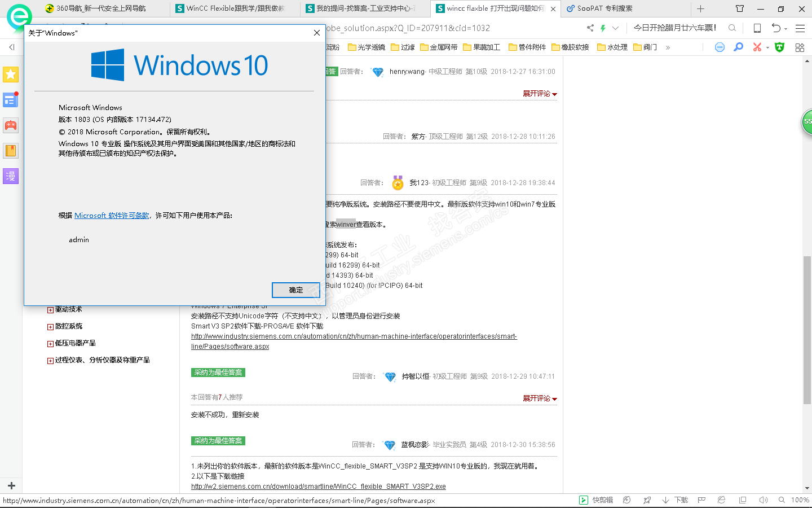
Task: Switch to the WinCC Flexible跟我学 tab
Action: click(x=235, y=8)
